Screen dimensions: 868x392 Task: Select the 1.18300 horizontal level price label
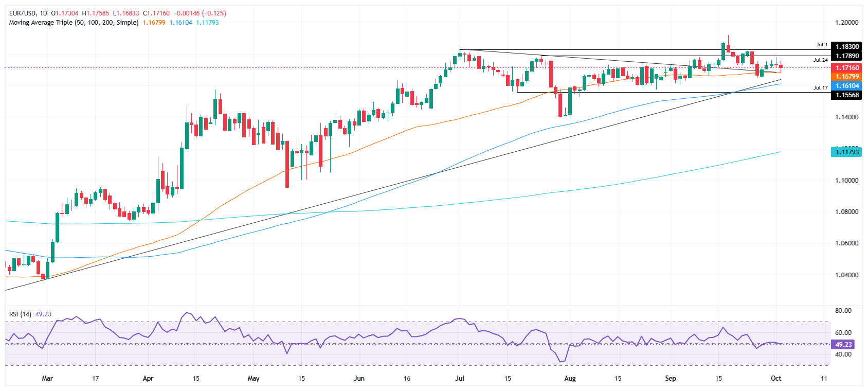[847, 47]
